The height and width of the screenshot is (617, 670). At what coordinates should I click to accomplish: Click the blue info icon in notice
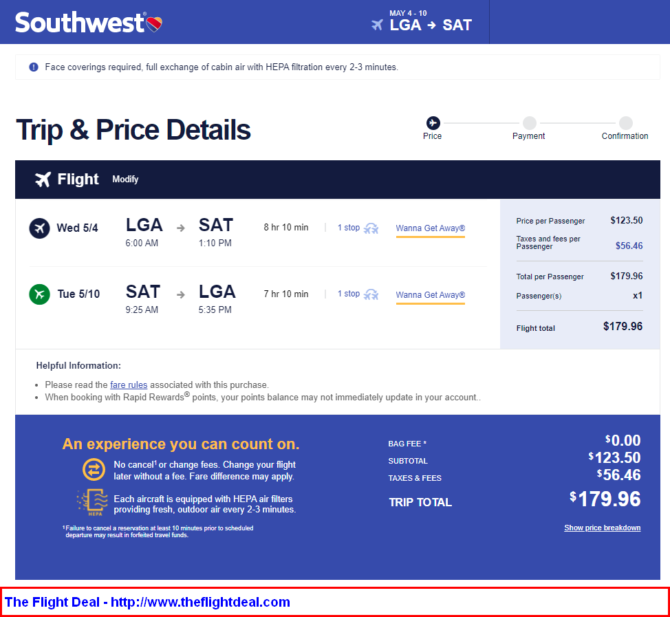pos(33,67)
